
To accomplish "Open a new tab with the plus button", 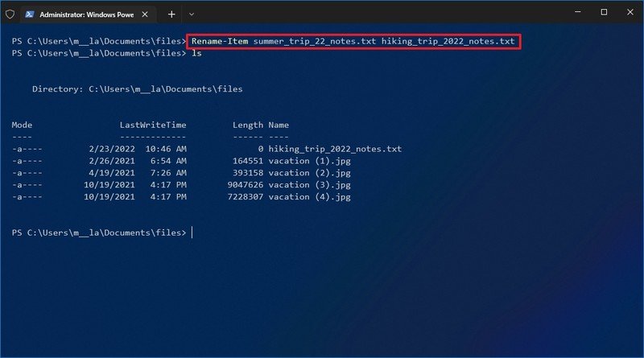I will [171, 14].
